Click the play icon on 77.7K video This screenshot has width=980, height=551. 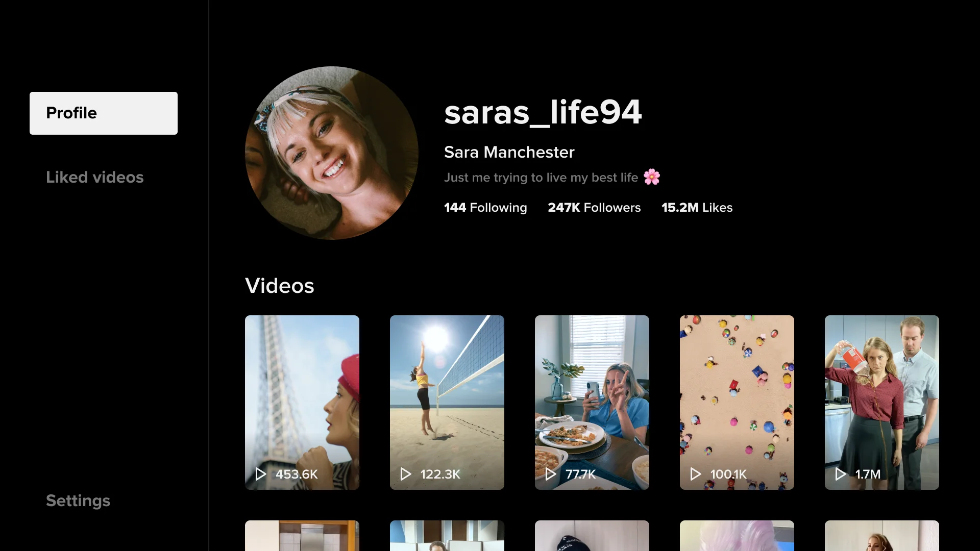pyautogui.click(x=551, y=473)
